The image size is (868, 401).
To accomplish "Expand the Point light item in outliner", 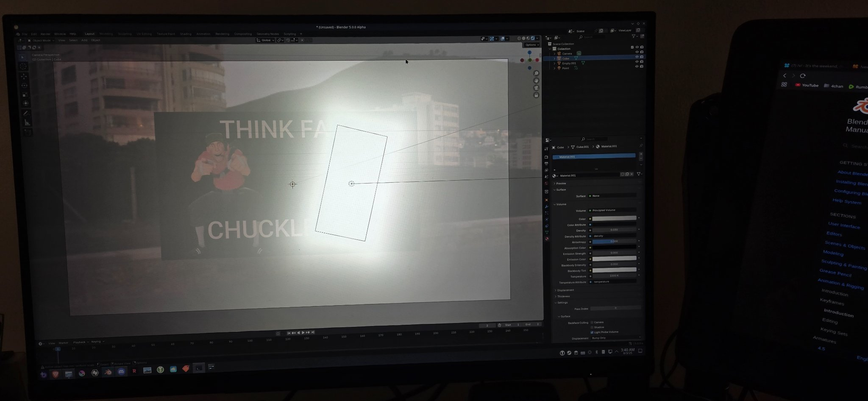I will [554, 68].
